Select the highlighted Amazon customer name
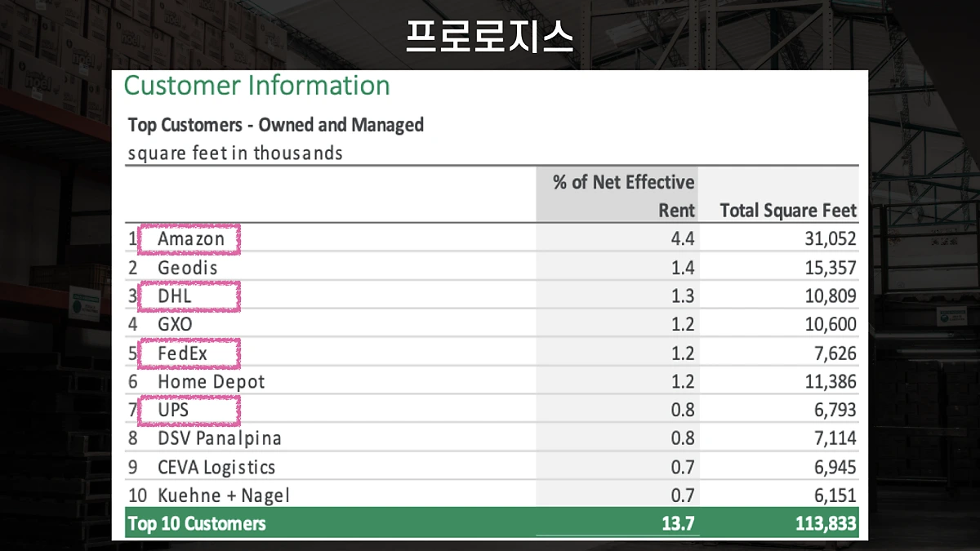980x551 pixels. click(x=189, y=239)
